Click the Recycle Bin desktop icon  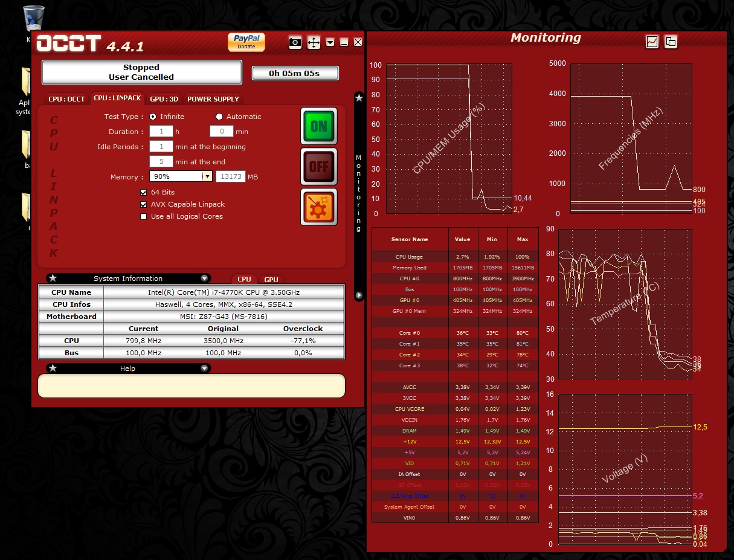coord(33,19)
